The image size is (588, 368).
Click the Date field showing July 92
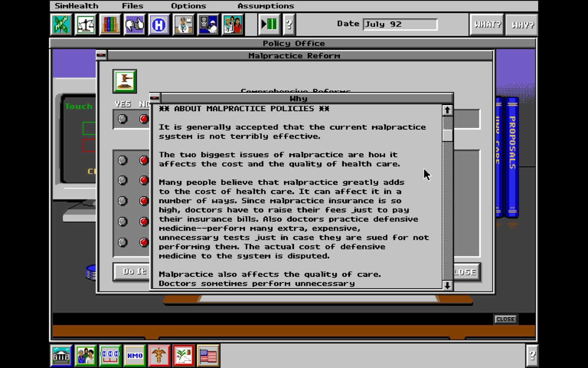click(400, 24)
